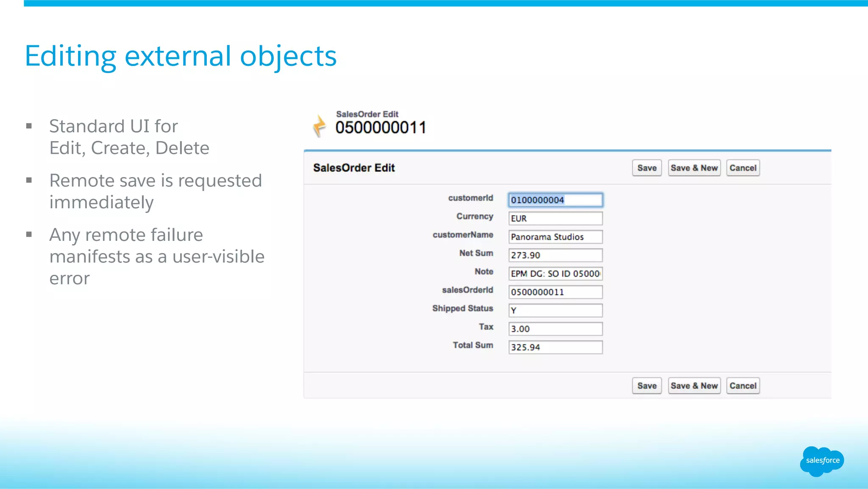Focus the salesOrderId input box
Viewport: 868px width, 489px height.
pyautogui.click(x=555, y=292)
